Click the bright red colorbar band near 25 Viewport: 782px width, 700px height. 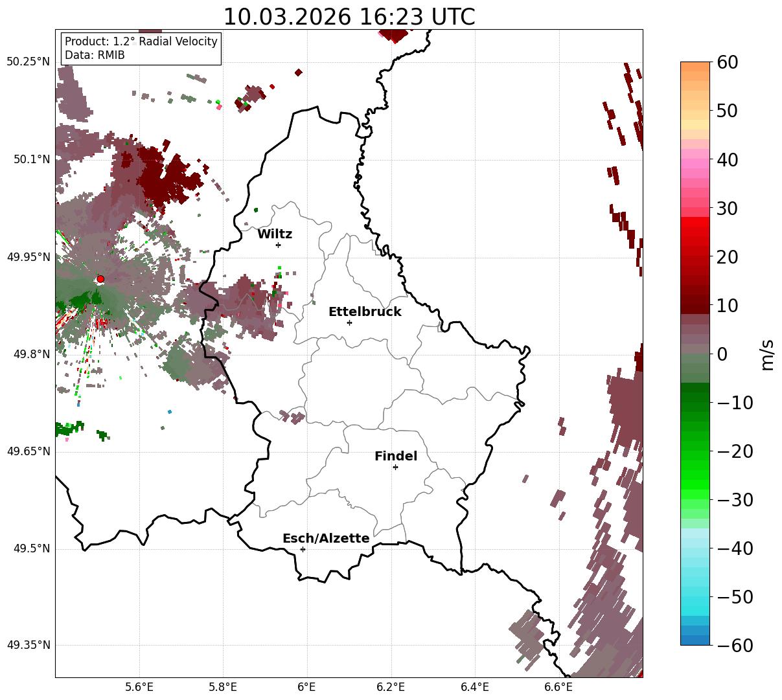tap(695, 231)
